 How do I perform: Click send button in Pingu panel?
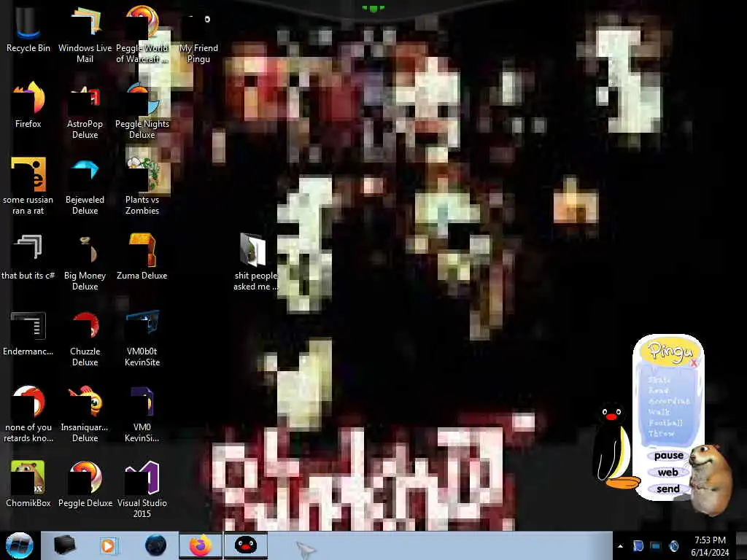click(x=668, y=489)
